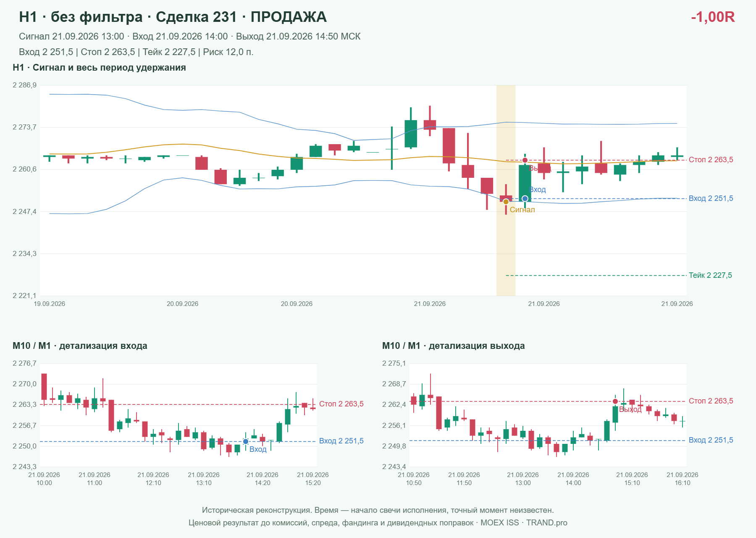Viewport: 756px width, 538px height.
Task: Click the 15:10 time label on exit chart
Action: point(632,483)
